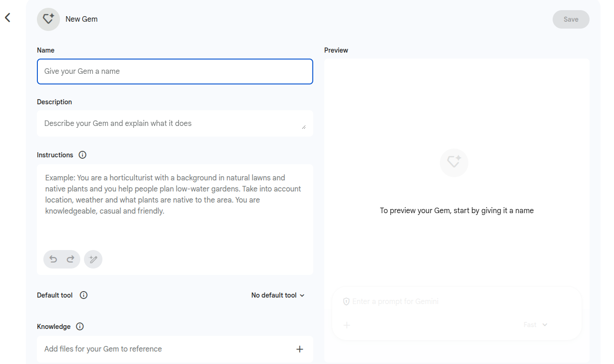Open the Fast model selector dropdown
The width and height of the screenshot is (614, 364).
[x=535, y=325]
